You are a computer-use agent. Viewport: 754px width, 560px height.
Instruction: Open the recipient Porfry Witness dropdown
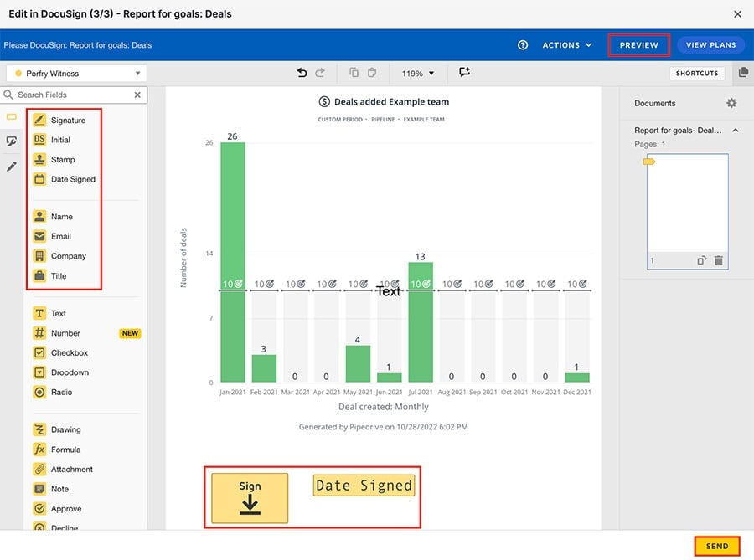click(75, 73)
